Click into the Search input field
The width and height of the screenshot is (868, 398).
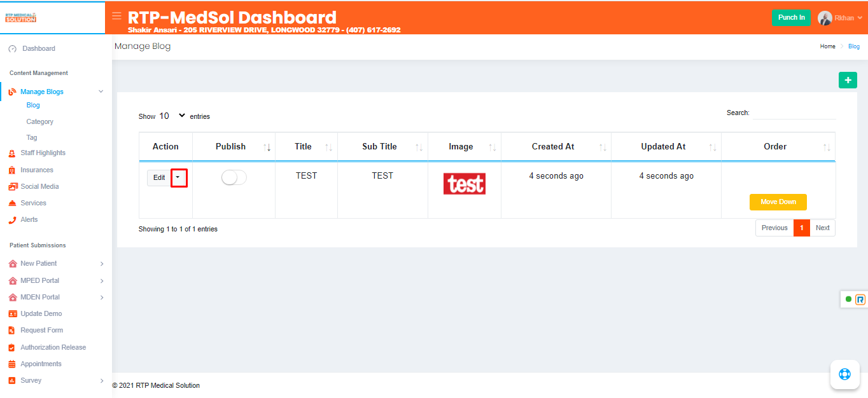(x=794, y=113)
